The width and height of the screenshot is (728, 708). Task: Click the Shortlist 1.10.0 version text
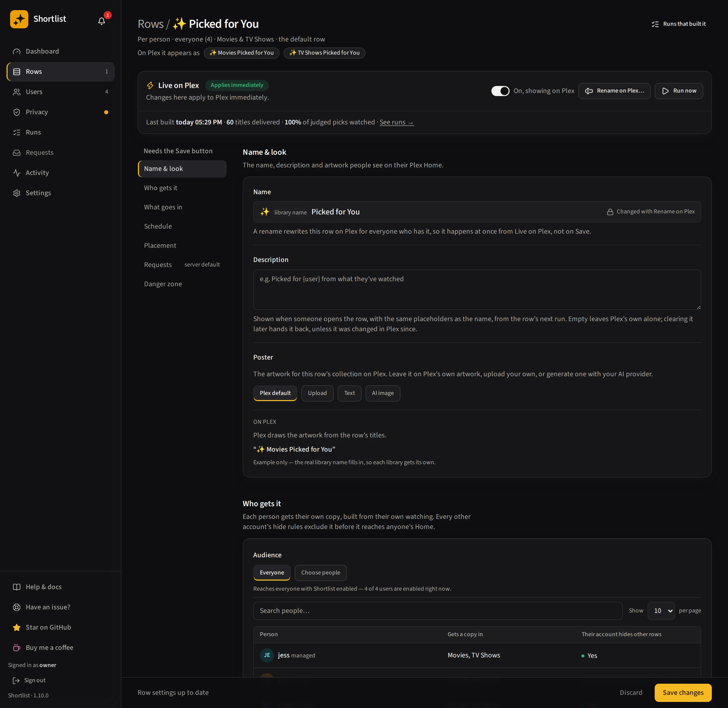[x=28, y=695]
